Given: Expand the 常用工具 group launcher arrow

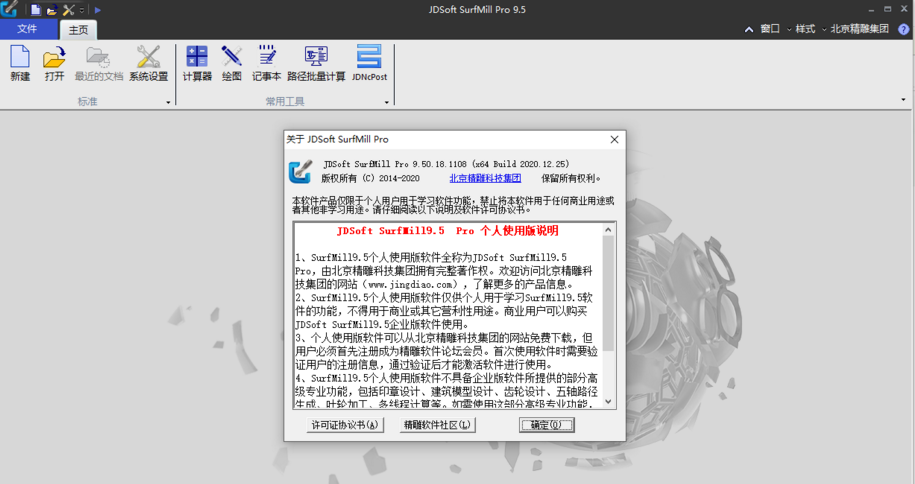Looking at the screenshot, I should coord(386,102).
